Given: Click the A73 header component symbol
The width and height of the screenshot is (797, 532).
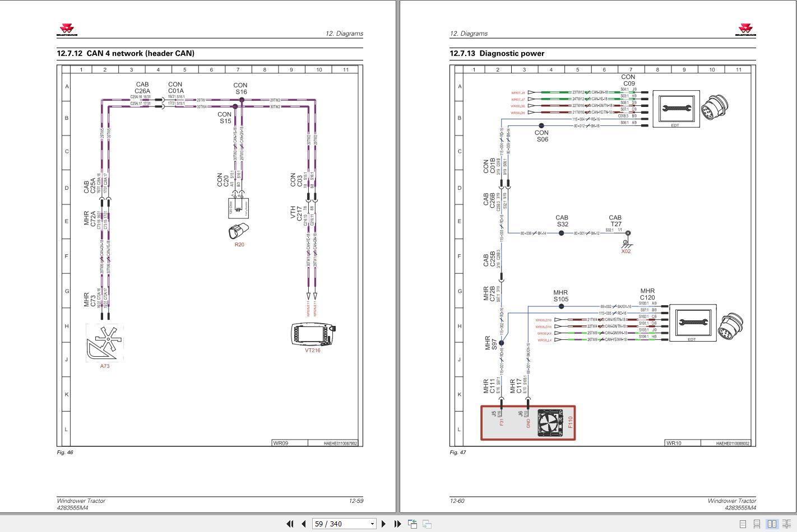Looking at the screenshot, I should [105, 343].
